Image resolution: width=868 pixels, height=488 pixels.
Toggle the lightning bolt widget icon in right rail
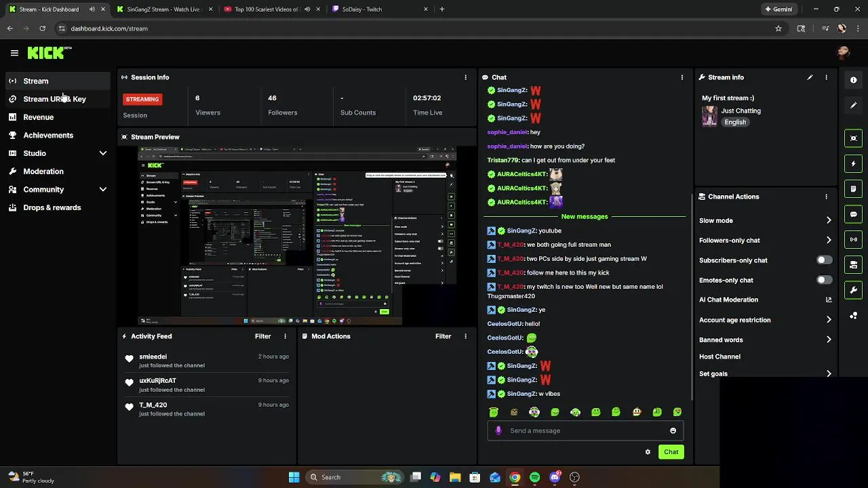(853, 163)
